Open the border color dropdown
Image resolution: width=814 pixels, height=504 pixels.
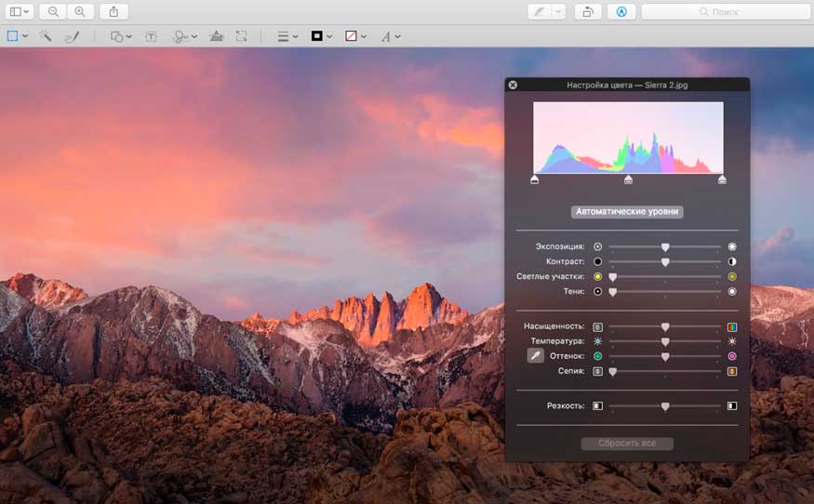(x=322, y=36)
